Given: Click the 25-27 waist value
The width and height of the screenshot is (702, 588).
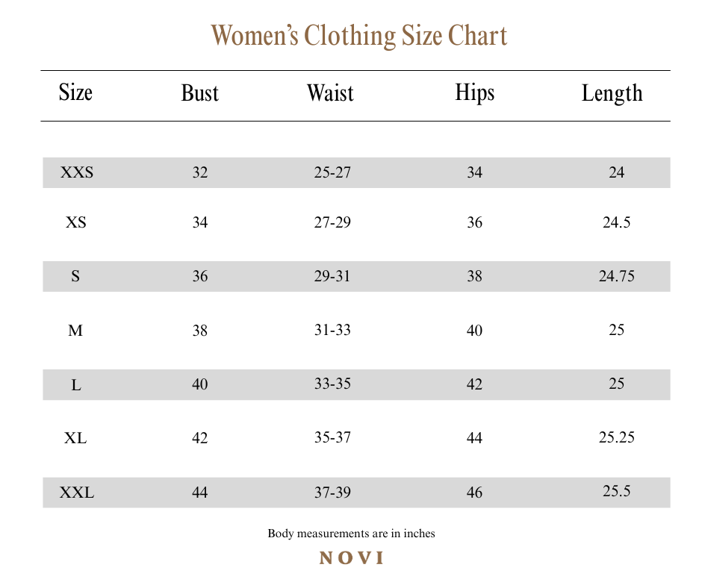Looking at the screenshot, I should (x=332, y=173).
